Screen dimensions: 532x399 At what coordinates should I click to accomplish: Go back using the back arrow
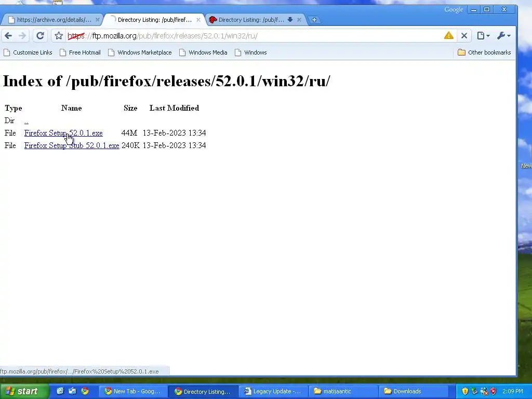8,36
